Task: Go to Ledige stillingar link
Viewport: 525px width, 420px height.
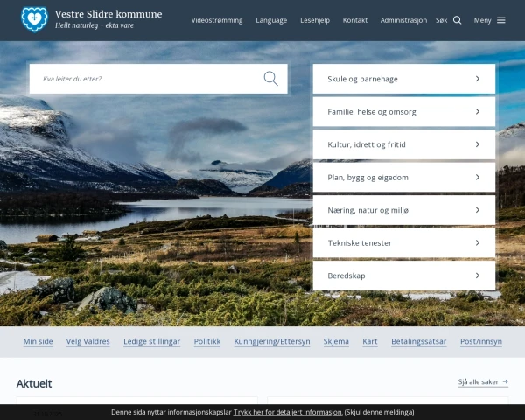Action: point(151,341)
